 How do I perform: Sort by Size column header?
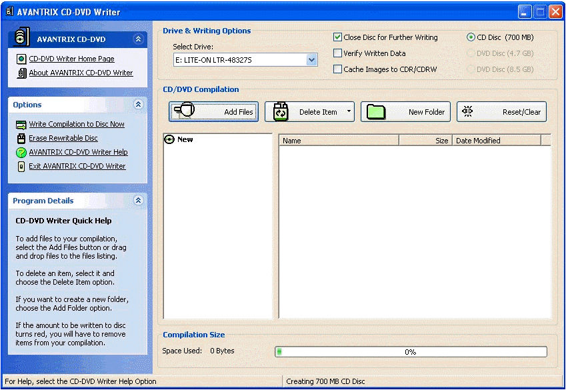(425, 141)
